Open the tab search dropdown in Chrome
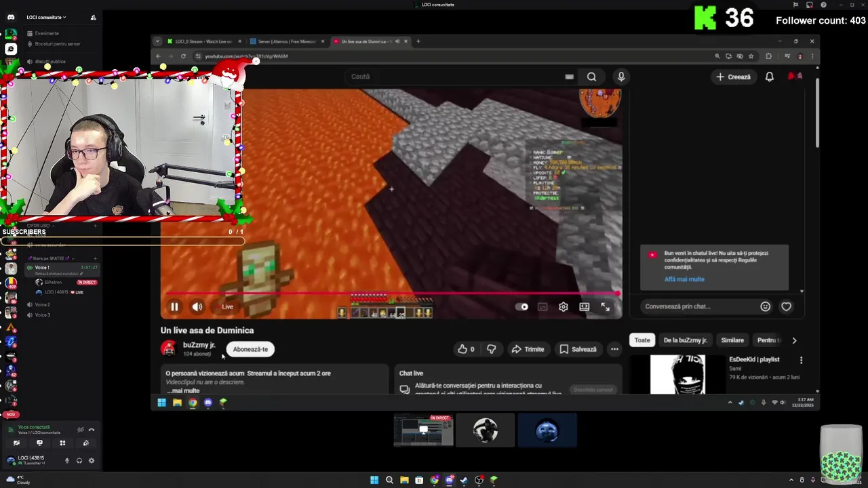The width and height of the screenshot is (868, 488). (x=157, y=41)
